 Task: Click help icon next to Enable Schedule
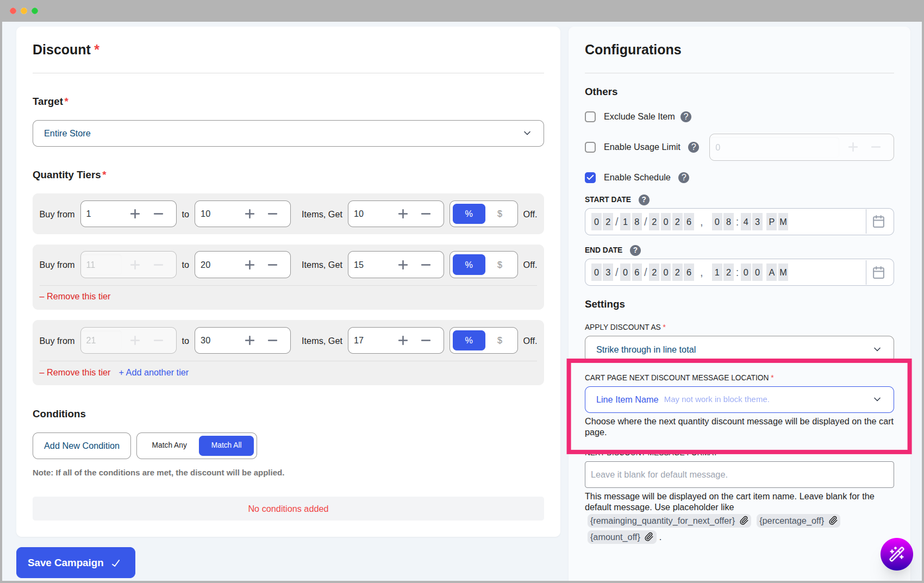(684, 178)
